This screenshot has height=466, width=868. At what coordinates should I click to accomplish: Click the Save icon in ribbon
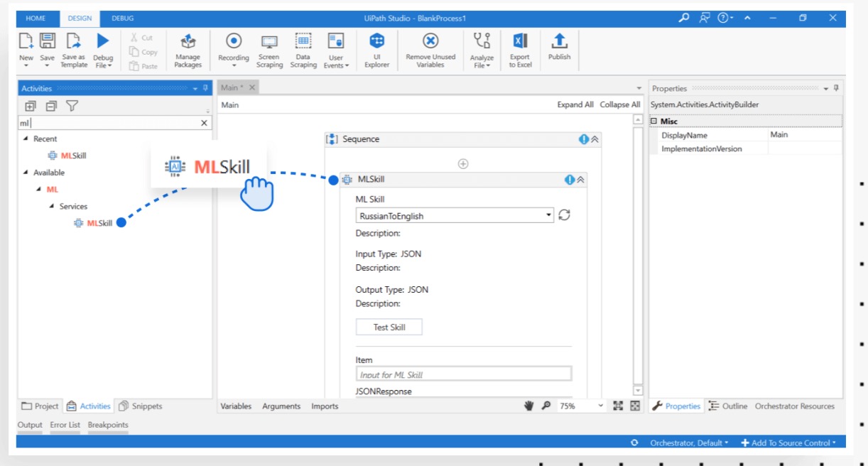[x=47, y=41]
